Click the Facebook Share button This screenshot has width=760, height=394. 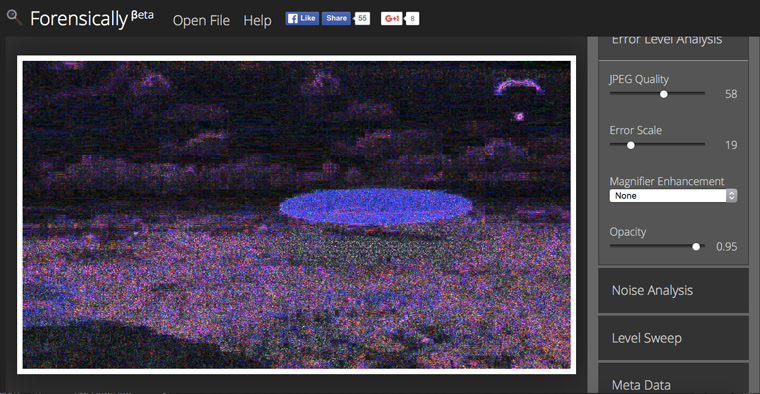pyautogui.click(x=336, y=18)
